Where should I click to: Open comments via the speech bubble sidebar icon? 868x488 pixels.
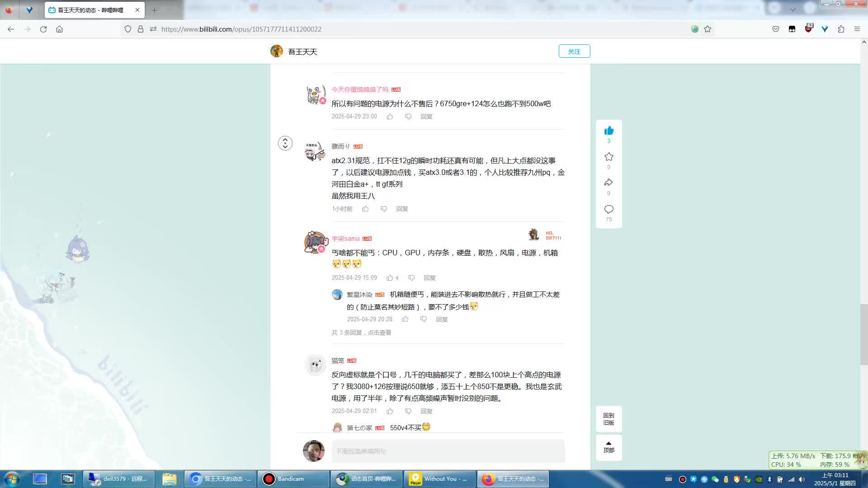tap(609, 209)
